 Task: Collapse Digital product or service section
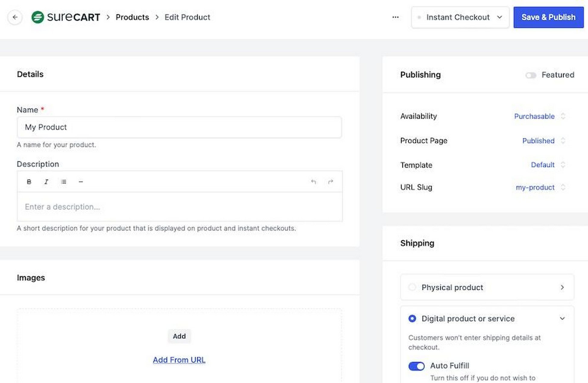[562, 318]
